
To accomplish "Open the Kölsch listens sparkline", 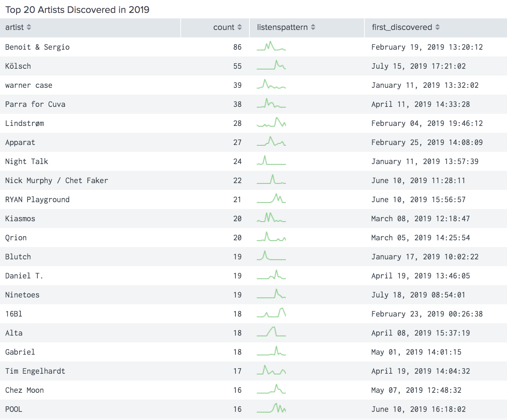I will [x=271, y=65].
